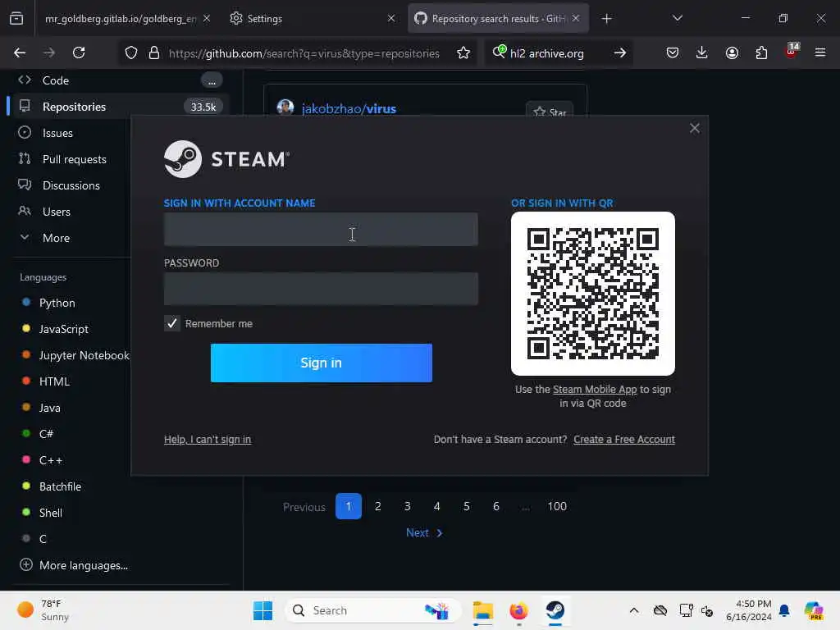Open site security padlock info
This screenshot has height=630, width=840.
[x=154, y=53]
